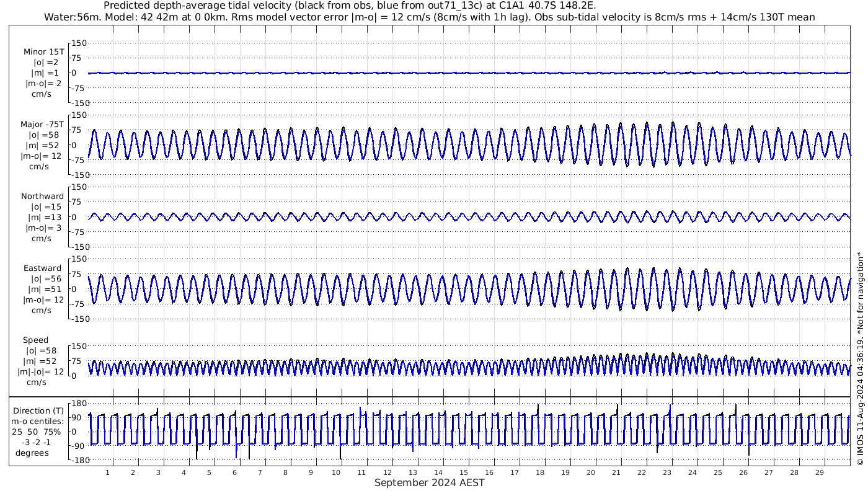Click the '150' tick of the Speed panel
This screenshot has height=496, width=868.
[79, 346]
